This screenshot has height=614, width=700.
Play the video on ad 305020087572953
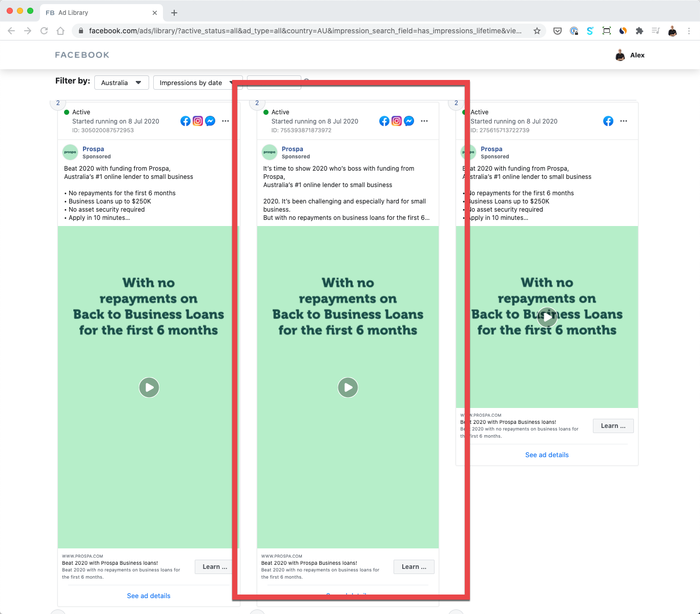tap(149, 387)
